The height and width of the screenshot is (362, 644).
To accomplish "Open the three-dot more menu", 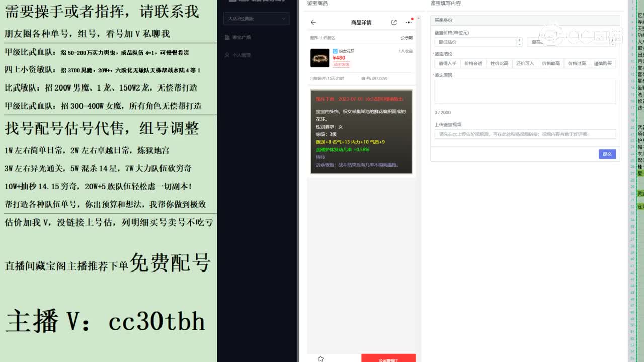I will point(409,22).
